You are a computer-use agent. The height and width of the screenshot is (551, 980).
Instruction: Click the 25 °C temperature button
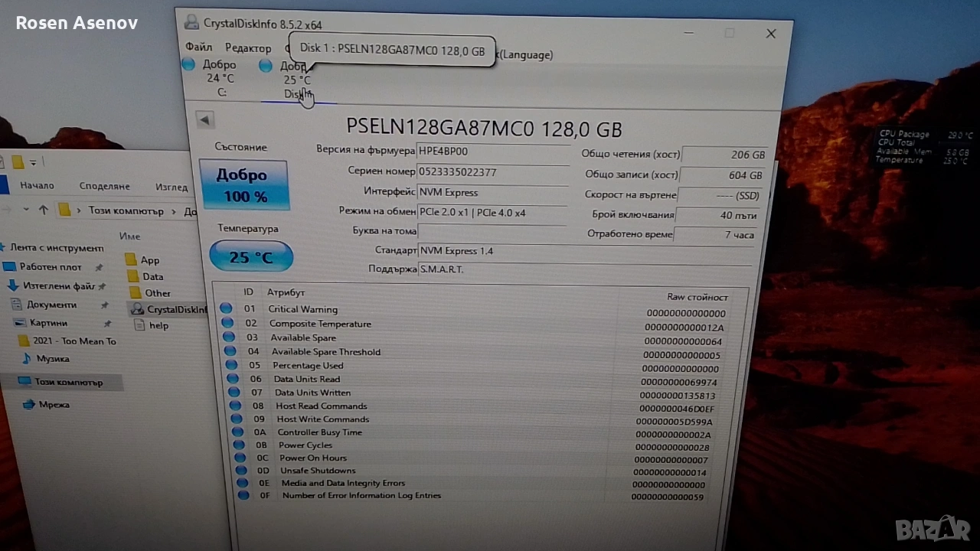(251, 257)
